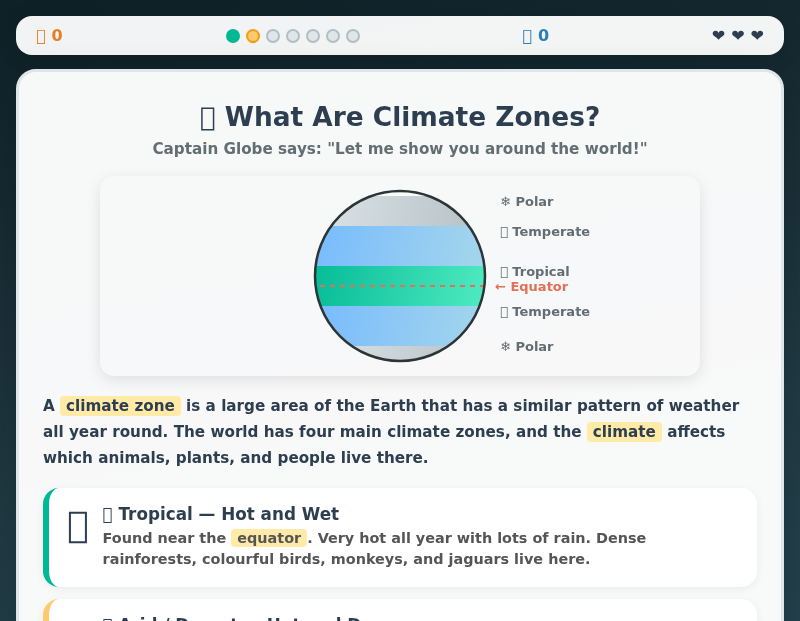The height and width of the screenshot is (621, 800).
Task: Click the star score icon in the top bar
Action: (x=40, y=35)
